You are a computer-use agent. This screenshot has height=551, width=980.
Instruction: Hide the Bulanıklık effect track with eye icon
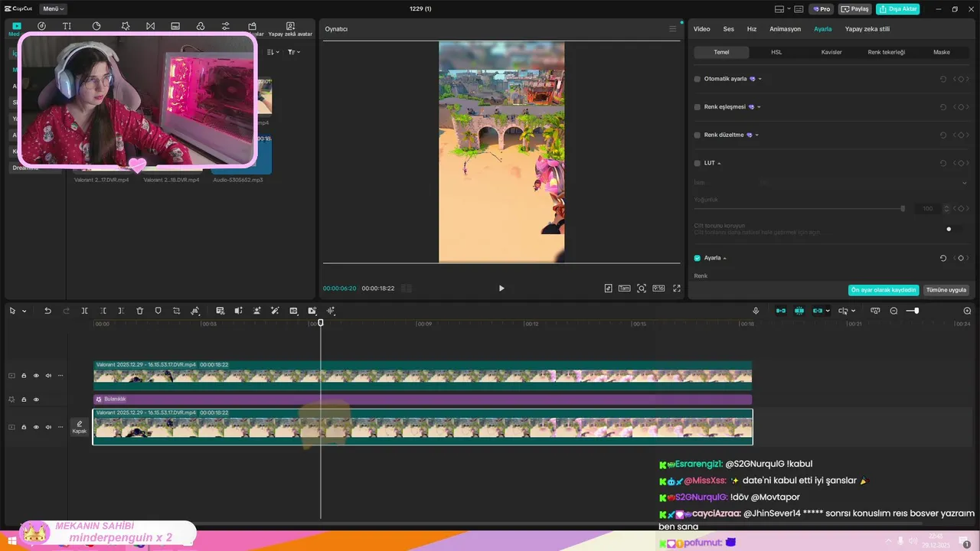pos(36,399)
